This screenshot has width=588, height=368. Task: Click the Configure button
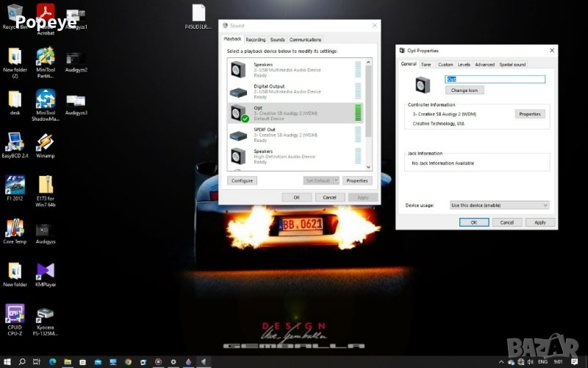point(242,180)
